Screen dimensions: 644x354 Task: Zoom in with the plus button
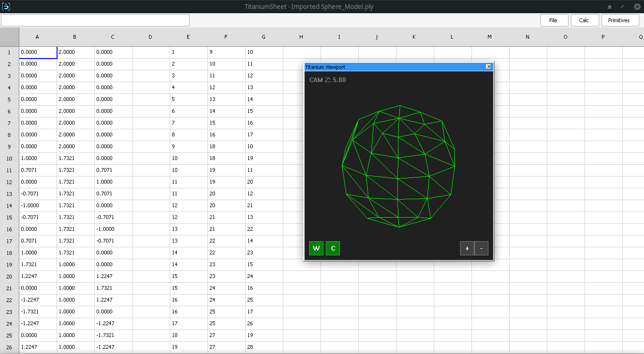(467, 248)
